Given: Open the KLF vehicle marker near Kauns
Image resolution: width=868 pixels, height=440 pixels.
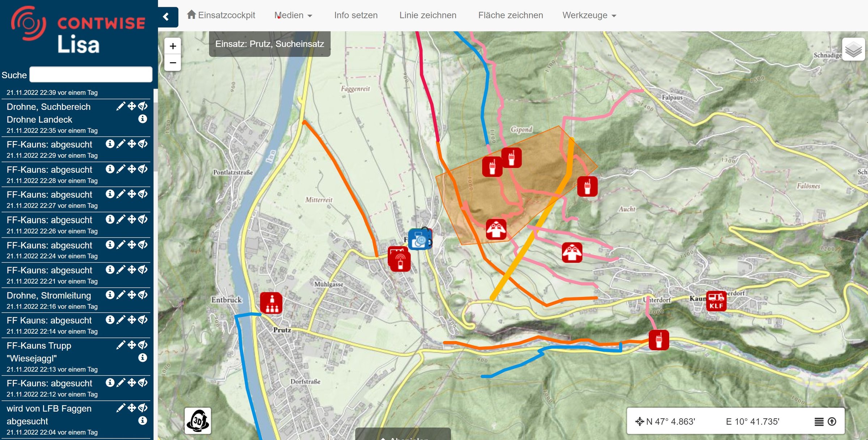Looking at the screenshot, I should click(716, 301).
